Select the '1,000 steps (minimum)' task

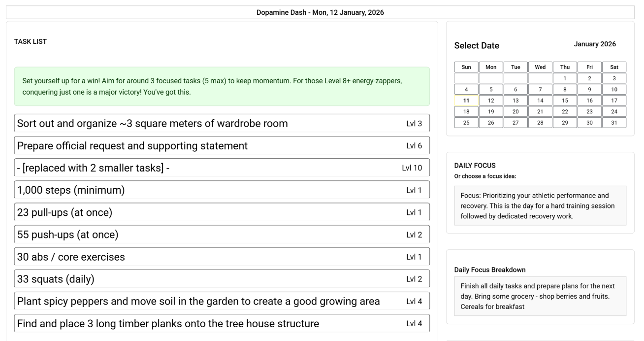point(222,190)
